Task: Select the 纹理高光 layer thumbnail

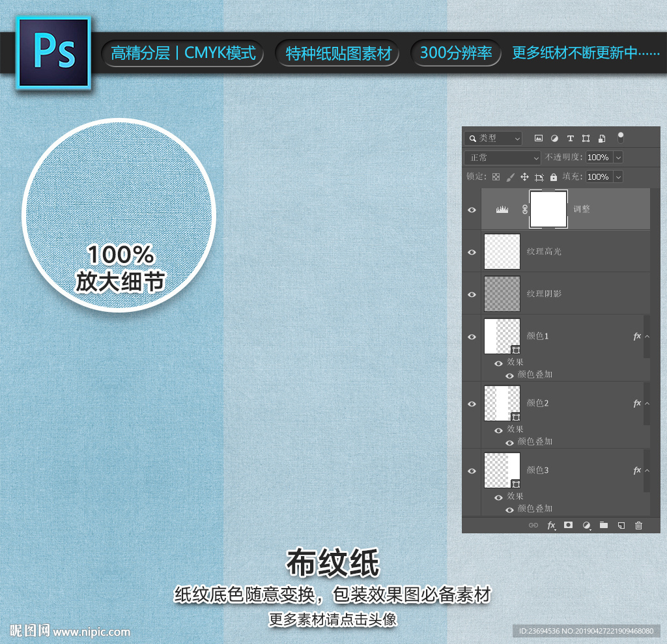Action: [x=502, y=251]
